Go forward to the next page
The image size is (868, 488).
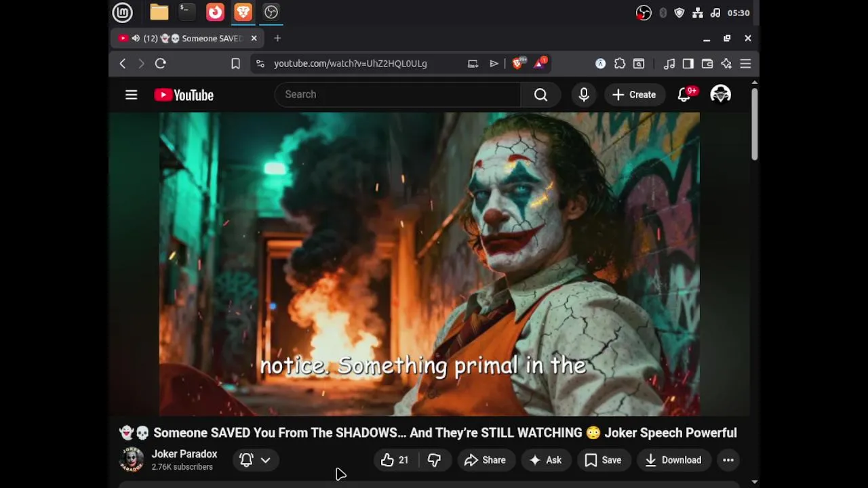pos(141,64)
